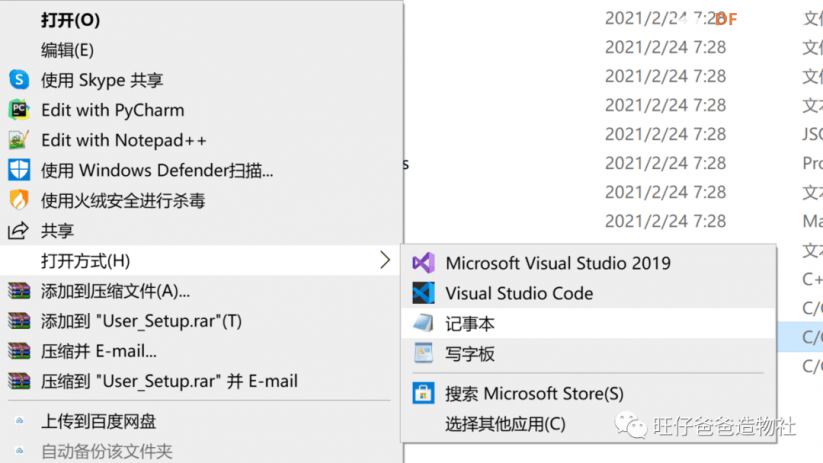This screenshot has height=463, width=823.
Task: Click the Microsoft Store bag icon
Action: (423, 393)
